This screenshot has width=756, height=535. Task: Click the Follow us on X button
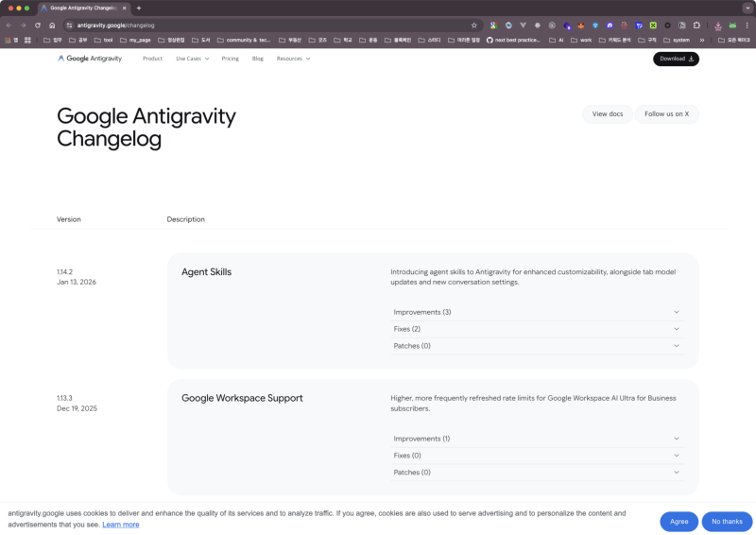pyautogui.click(x=667, y=113)
